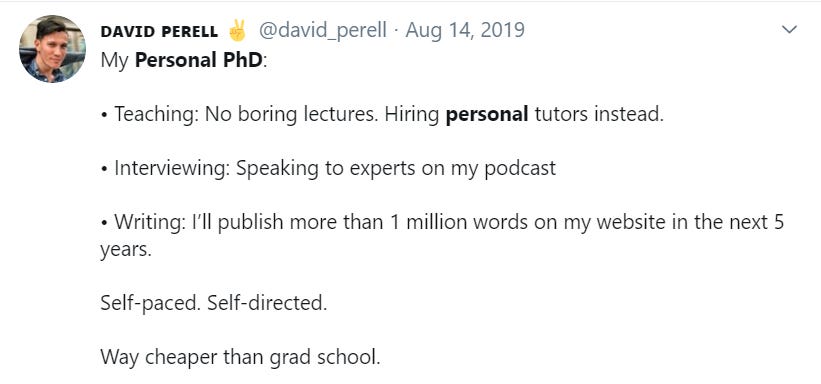The image size is (821, 384).
Task: Click the victory hand emoji beside the name
Action: 237,31
